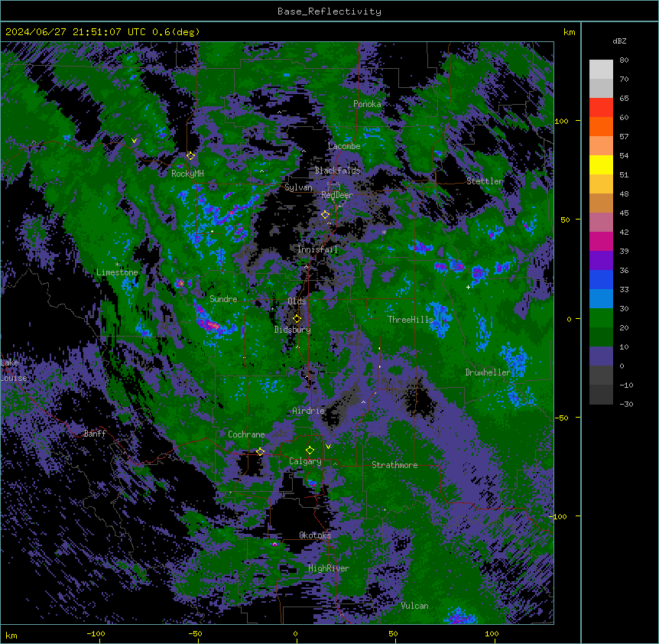Click the Ponoka city label
Image resolution: width=659 pixels, height=644 pixels.
click(x=367, y=104)
